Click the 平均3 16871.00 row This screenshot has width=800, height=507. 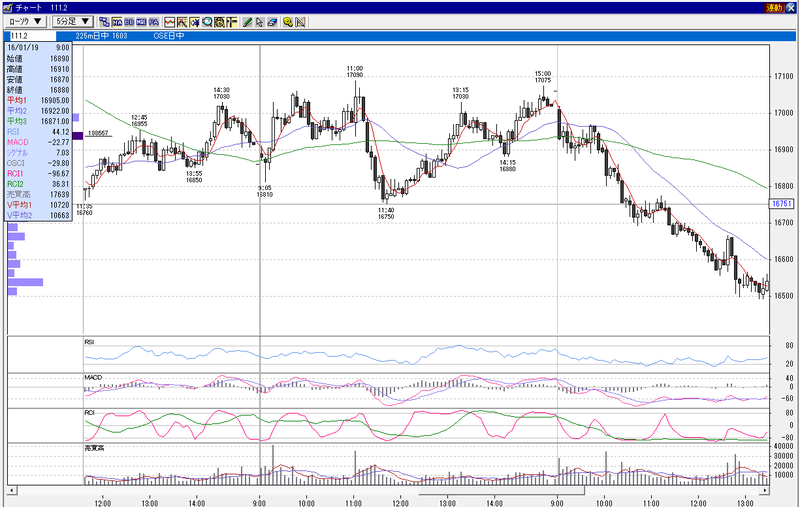coord(38,121)
